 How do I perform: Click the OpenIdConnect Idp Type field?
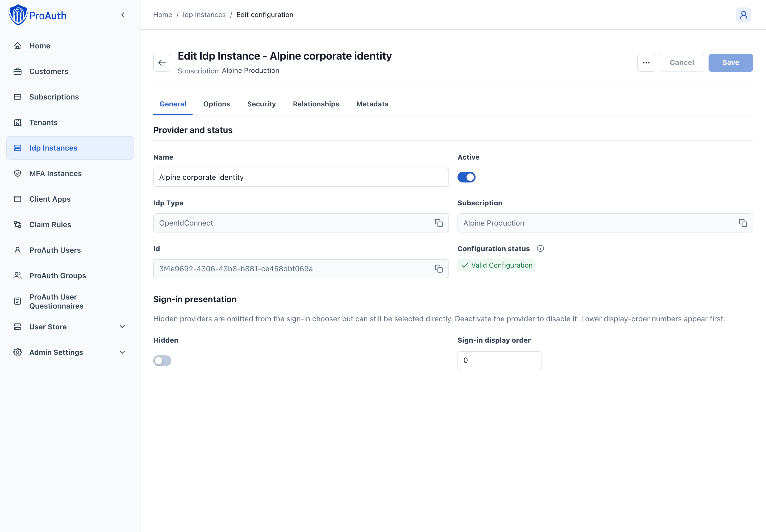click(301, 223)
